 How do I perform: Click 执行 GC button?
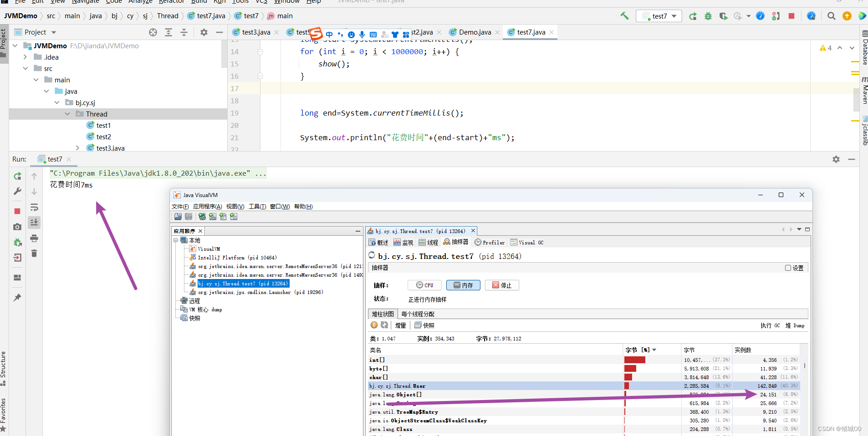pos(770,325)
